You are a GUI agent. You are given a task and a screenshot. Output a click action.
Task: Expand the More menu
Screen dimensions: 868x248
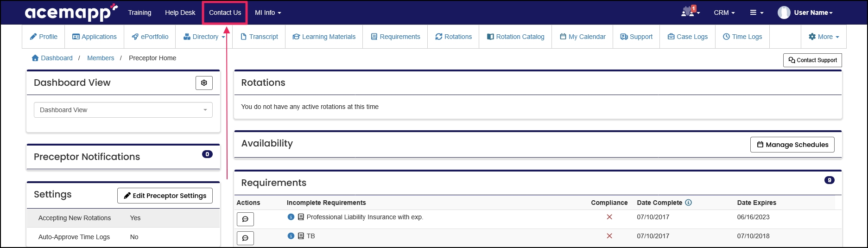pos(824,37)
